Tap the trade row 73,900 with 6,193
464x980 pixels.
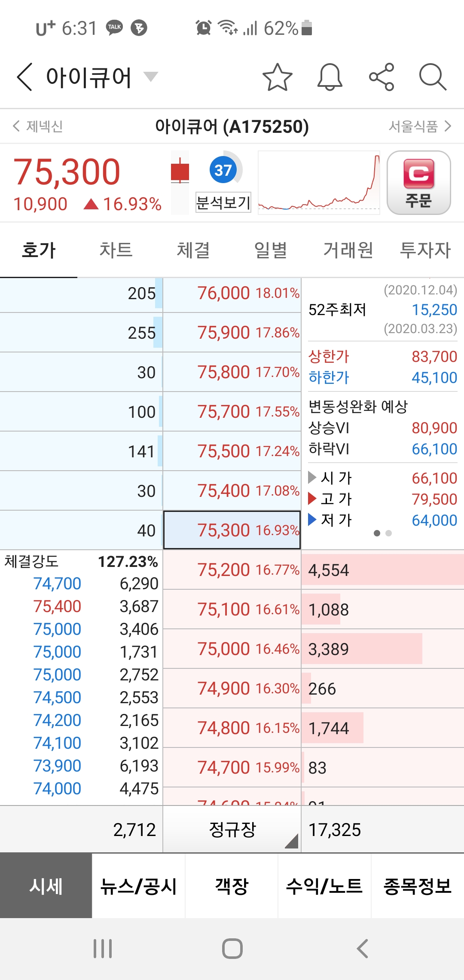[81, 766]
